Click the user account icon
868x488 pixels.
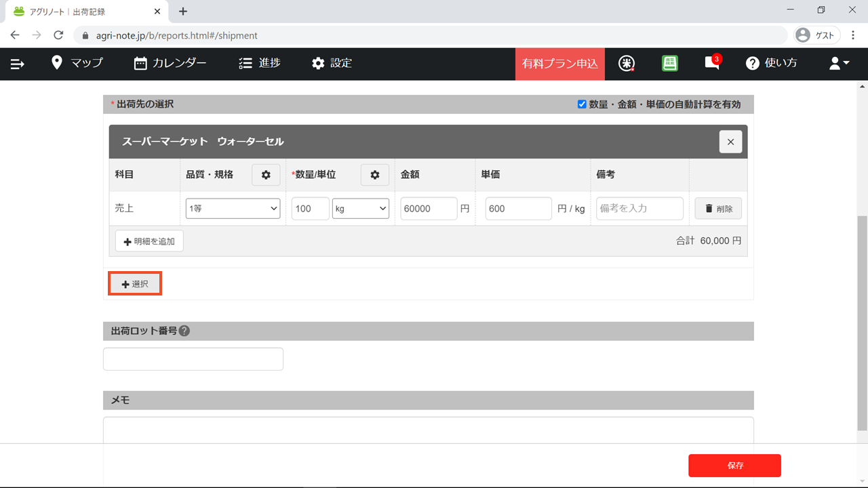[839, 63]
